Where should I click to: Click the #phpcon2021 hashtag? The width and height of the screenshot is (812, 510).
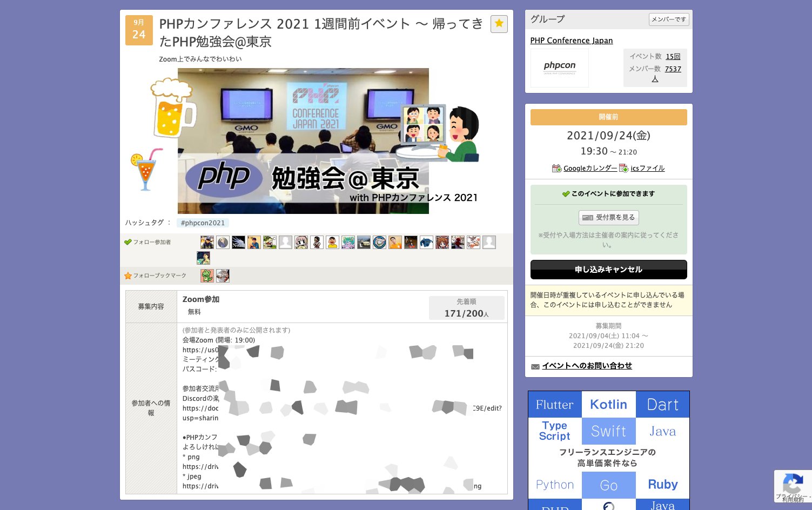click(202, 223)
